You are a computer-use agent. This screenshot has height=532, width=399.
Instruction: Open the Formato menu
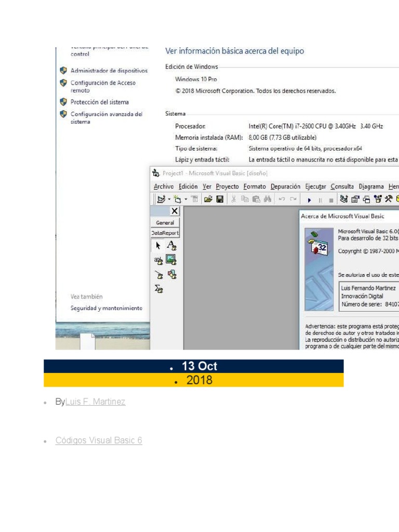coord(255,187)
